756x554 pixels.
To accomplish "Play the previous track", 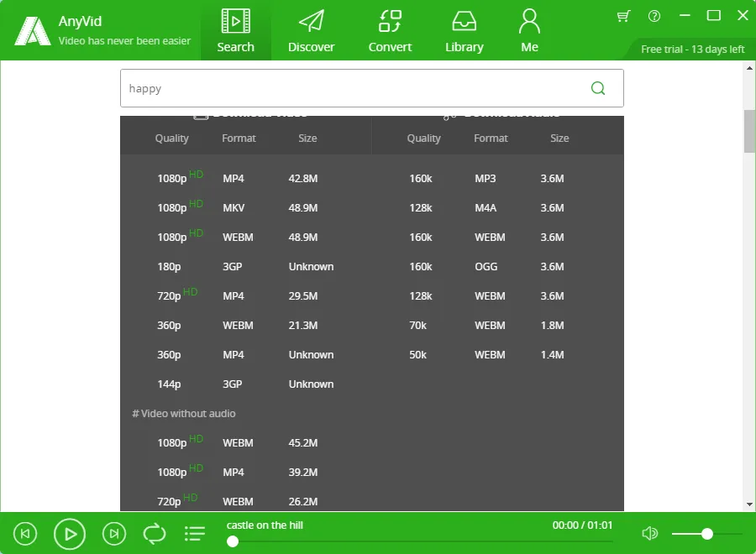I will (x=25, y=534).
